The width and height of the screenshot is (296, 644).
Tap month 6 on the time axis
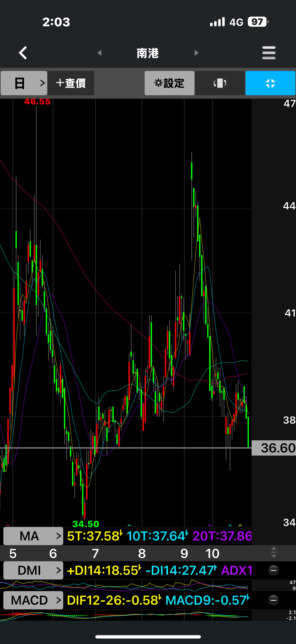pyautogui.click(x=53, y=553)
